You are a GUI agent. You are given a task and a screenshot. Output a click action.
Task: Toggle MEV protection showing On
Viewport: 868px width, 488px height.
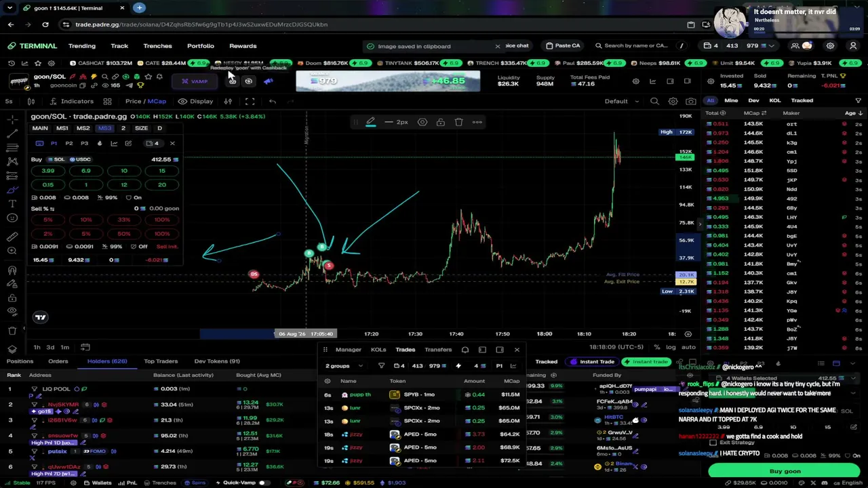[x=134, y=197]
